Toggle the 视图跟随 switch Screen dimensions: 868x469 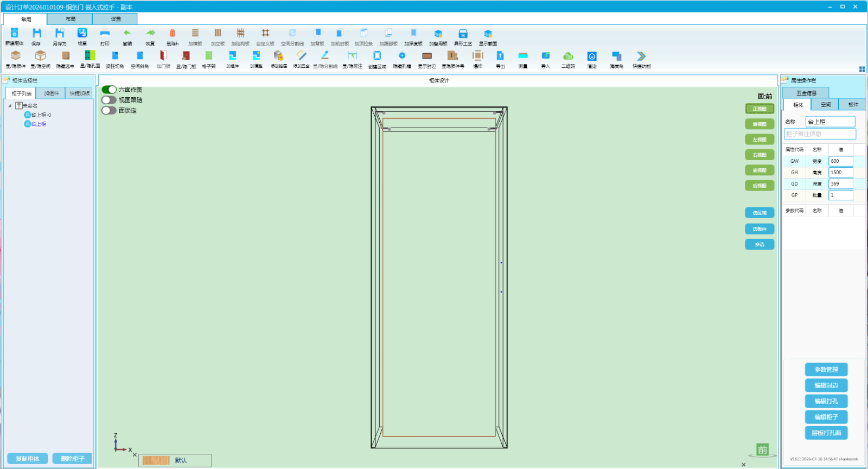click(x=109, y=100)
